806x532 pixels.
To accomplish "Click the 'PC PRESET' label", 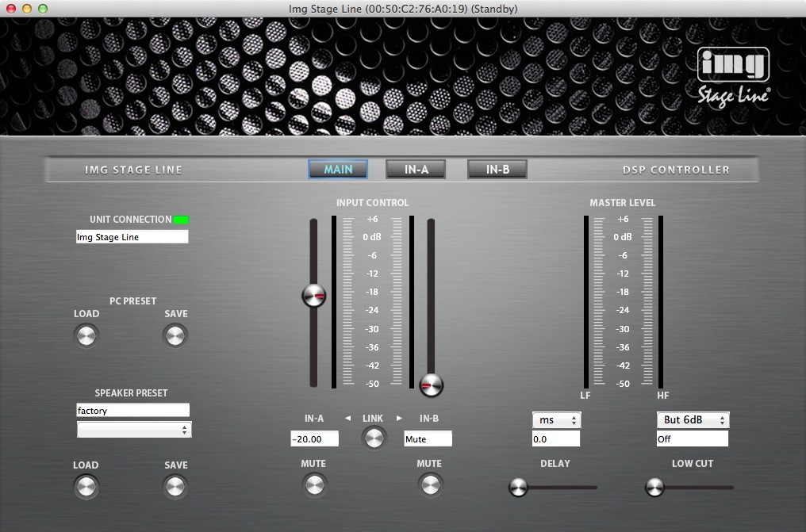I will (132, 301).
